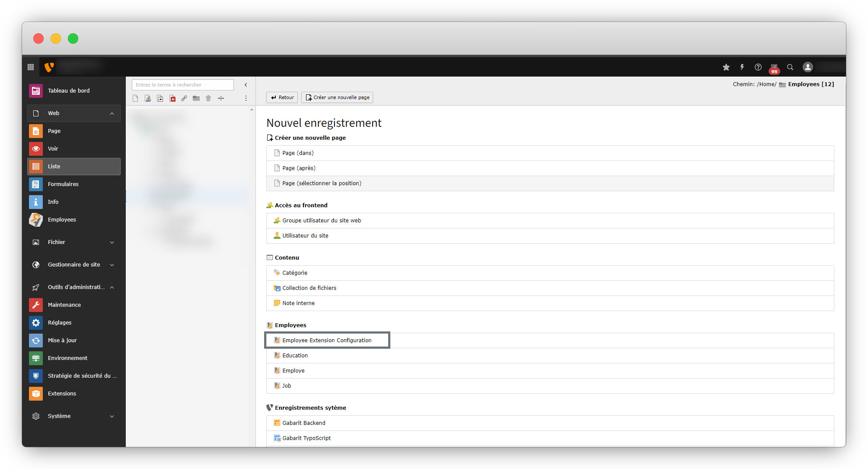
Task: Expand the Système module group
Action: [112, 416]
